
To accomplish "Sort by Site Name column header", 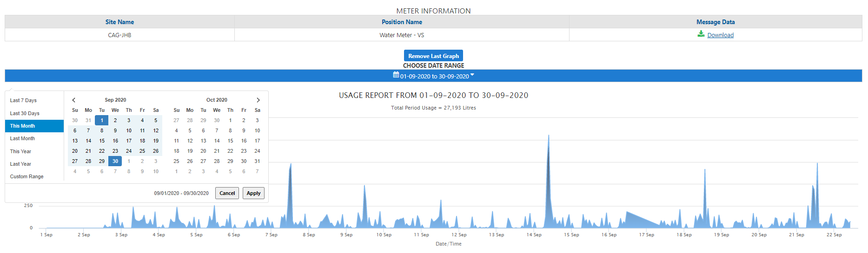I will tap(119, 22).
